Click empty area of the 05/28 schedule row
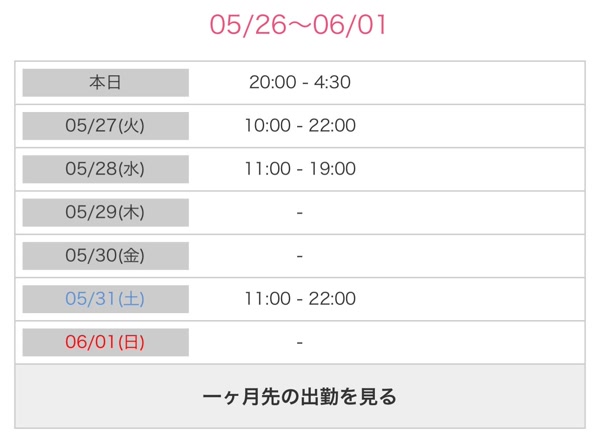Screen dimensions: 600x447 click(467, 169)
